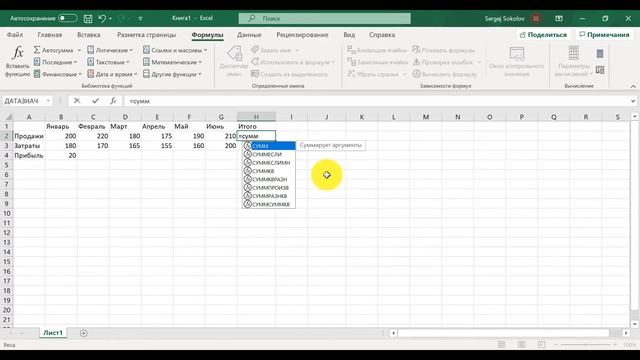This screenshot has height=360, width=640.
Task: Open Параметры вычислений calculation options
Action: [573, 61]
